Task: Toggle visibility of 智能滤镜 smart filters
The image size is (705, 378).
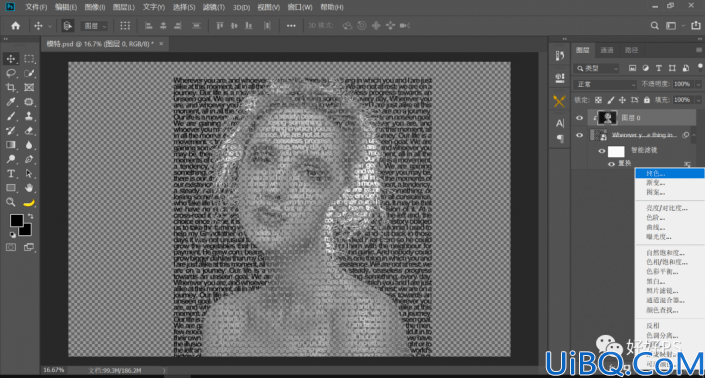Action: click(x=602, y=151)
